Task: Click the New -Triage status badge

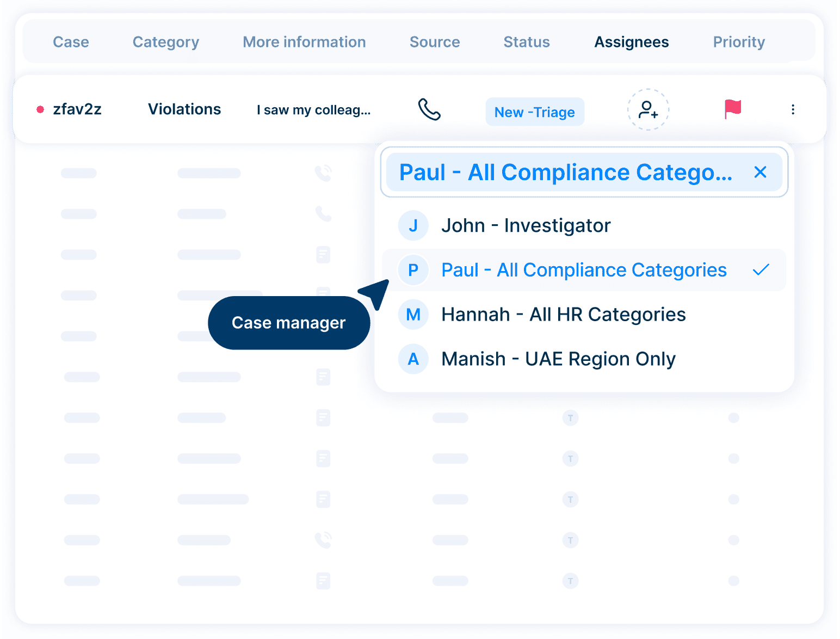Action: pyautogui.click(x=534, y=112)
